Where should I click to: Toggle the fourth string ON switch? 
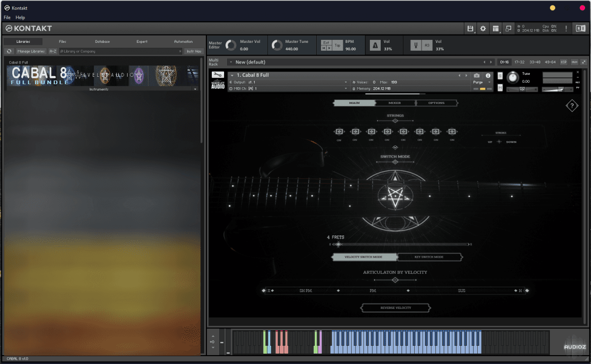coord(387,132)
